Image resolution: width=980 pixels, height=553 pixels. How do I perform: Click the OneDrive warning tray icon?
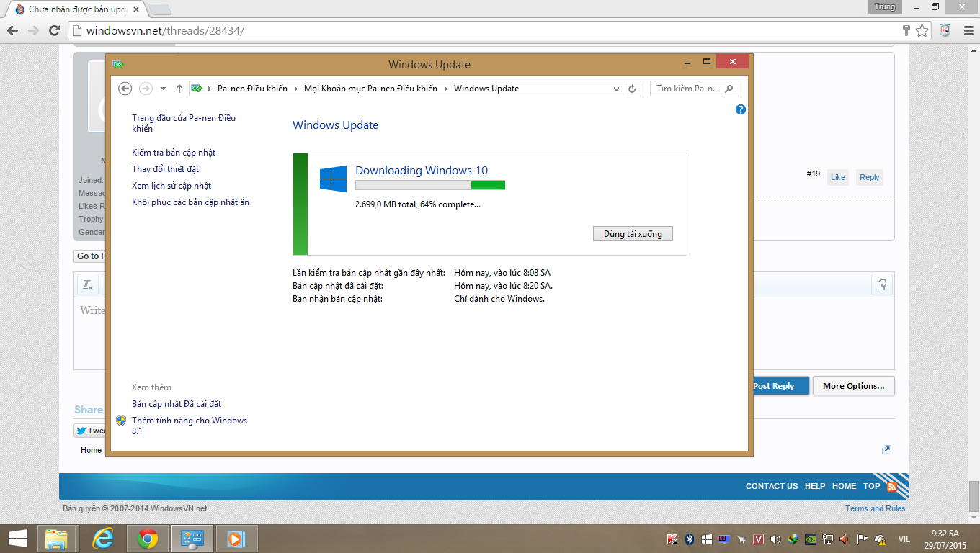coord(880,539)
